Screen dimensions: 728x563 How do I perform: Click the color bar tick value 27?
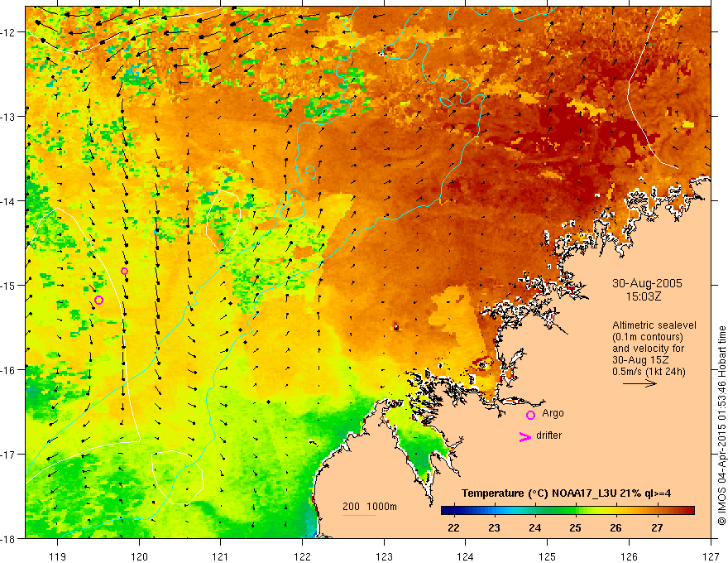point(657,527)
